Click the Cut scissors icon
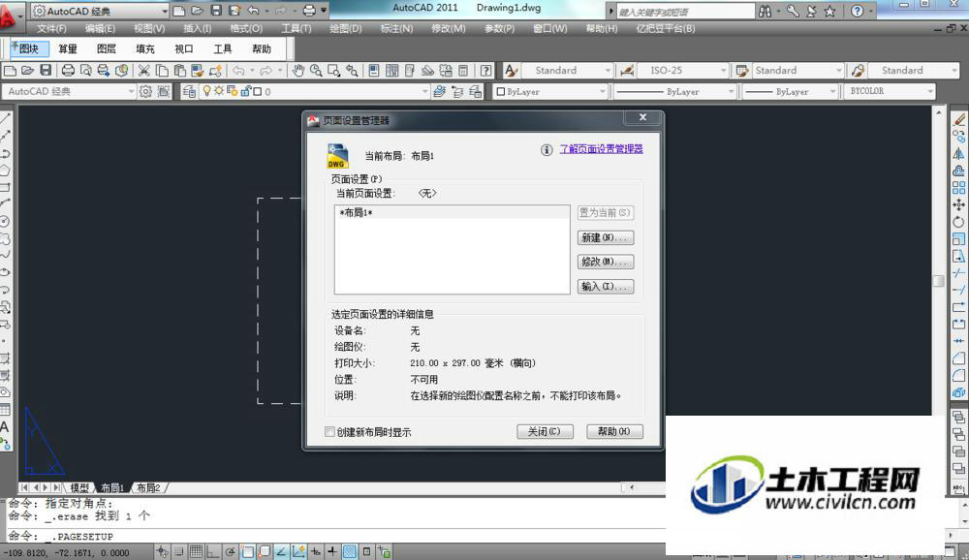 coord(144,71)
